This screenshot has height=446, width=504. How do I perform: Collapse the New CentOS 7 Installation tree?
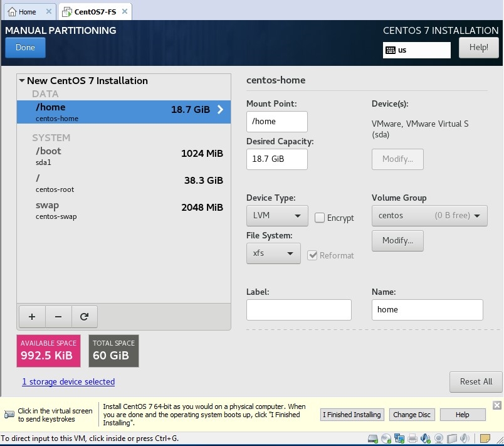pyautogui.click(x=22, y=81)
